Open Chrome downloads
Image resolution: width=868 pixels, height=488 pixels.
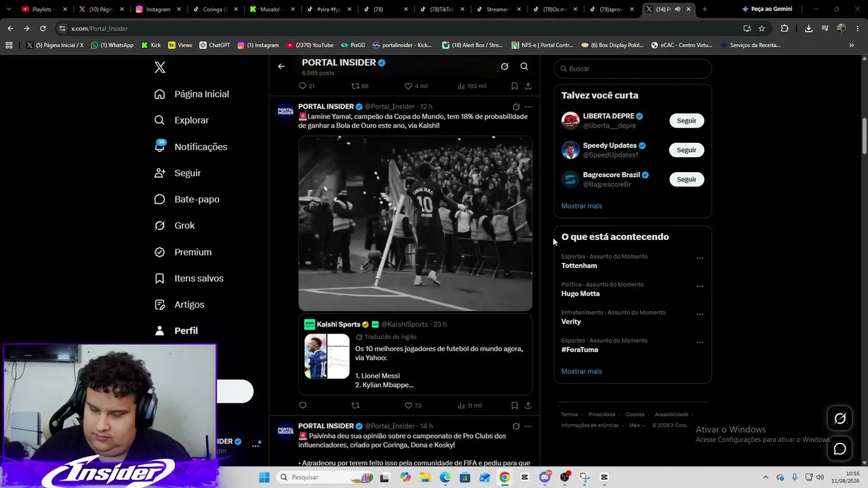tap(808, 28)
